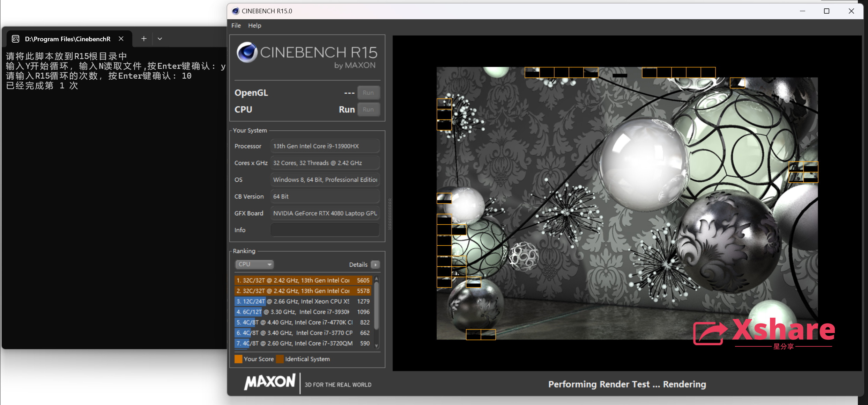Click the CPU Run button
This screenshot has height=405, width=868.
[368, 109]
